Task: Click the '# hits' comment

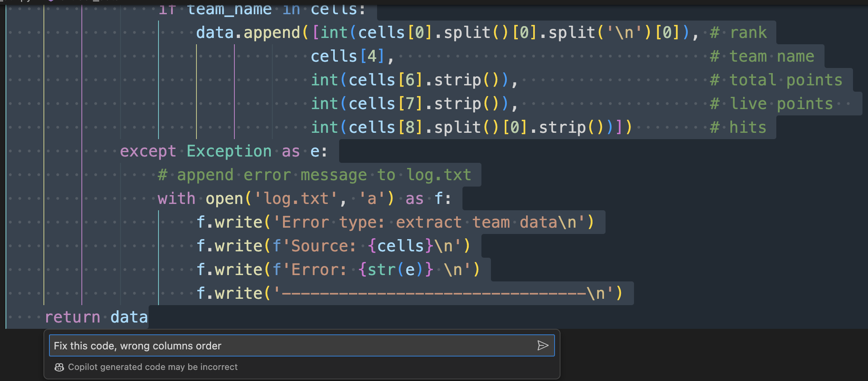Action: click(738, 128)
